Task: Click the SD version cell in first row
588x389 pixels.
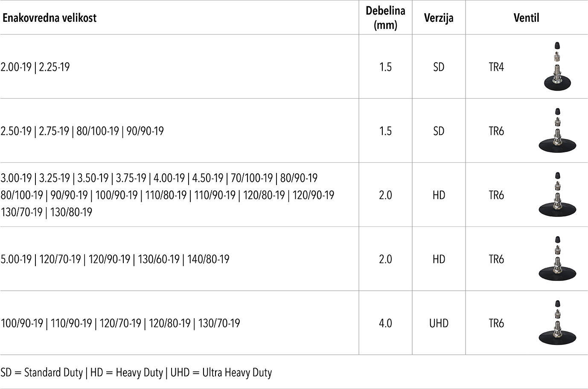Action: [x=439, y=67]
